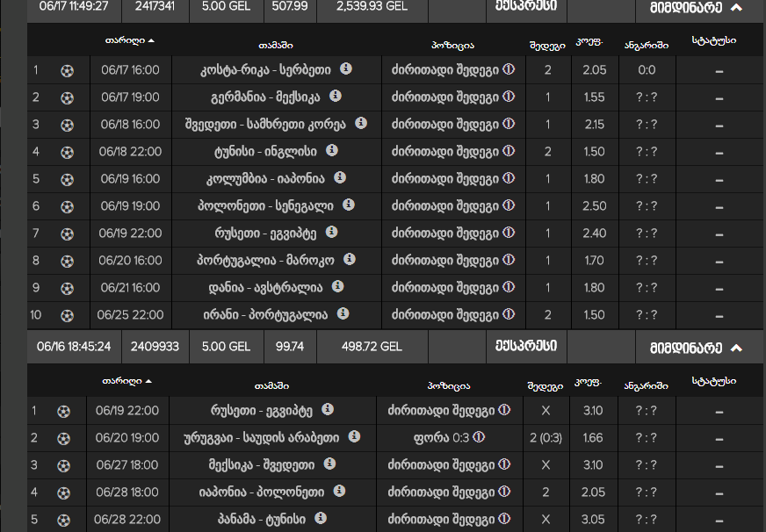Click info icon beside შვედეთი - სამხრეთი კორეა

tap(361, 123)
